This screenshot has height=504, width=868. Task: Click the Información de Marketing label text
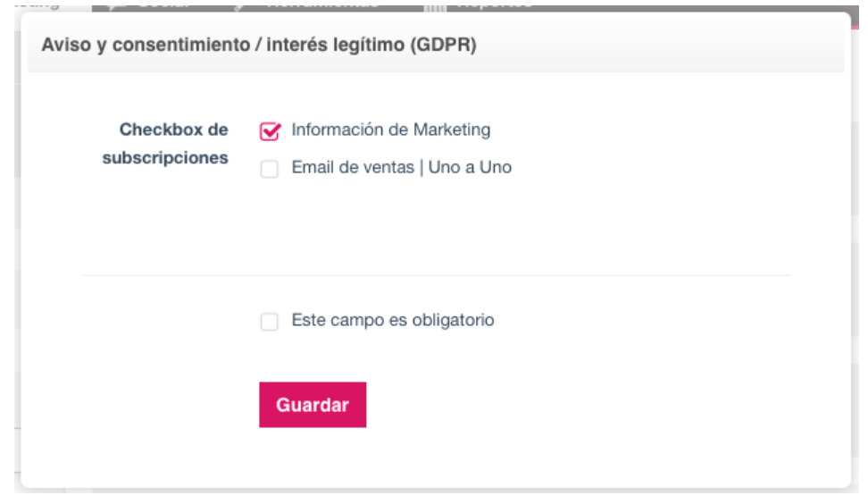[391, 130]
